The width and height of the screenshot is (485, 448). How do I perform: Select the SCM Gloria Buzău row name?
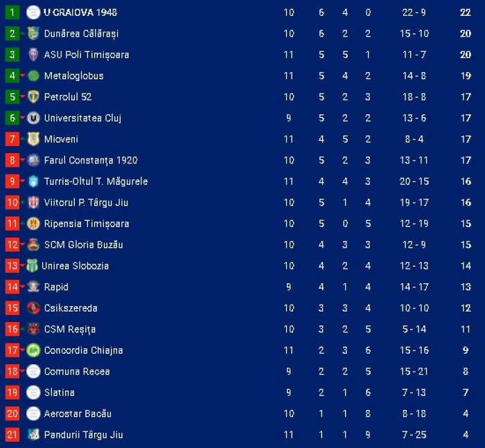84,244
